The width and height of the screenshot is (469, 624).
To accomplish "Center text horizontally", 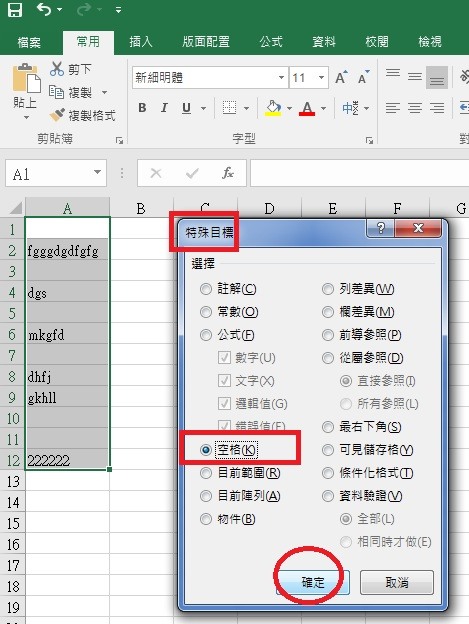I will coord(415,108).
